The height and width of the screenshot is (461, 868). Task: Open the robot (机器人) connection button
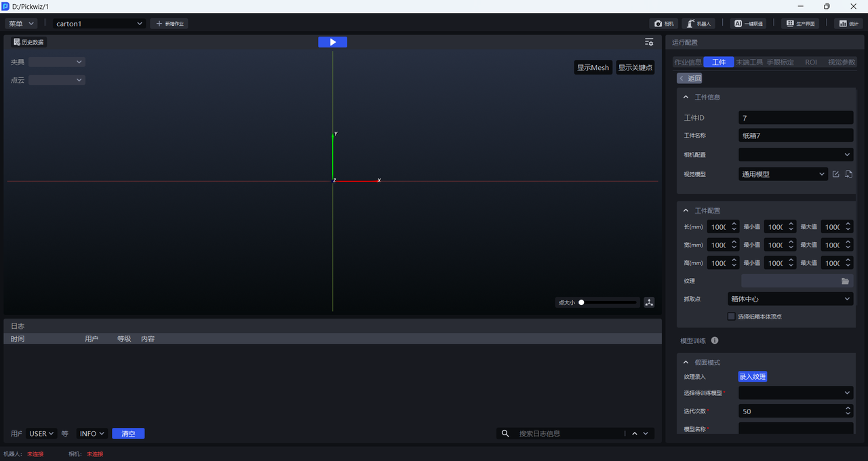click(698, 24)
